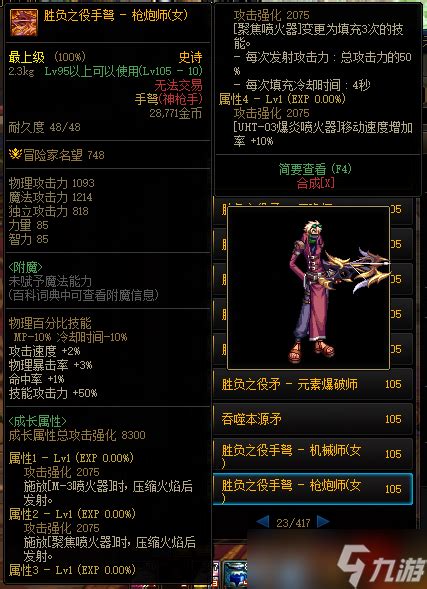
Task: Click 属性1 - Lv1 growth attribute line
Action: (71, 458)
